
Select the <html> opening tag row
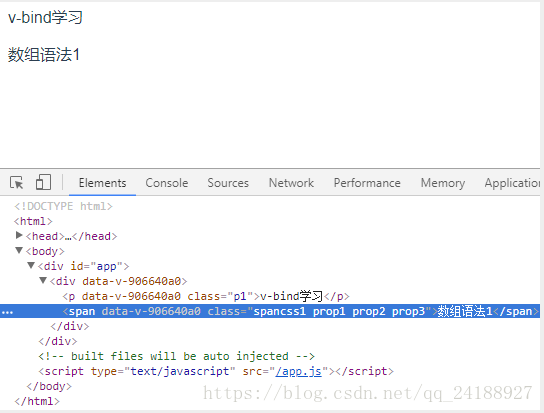click(33, 221)
